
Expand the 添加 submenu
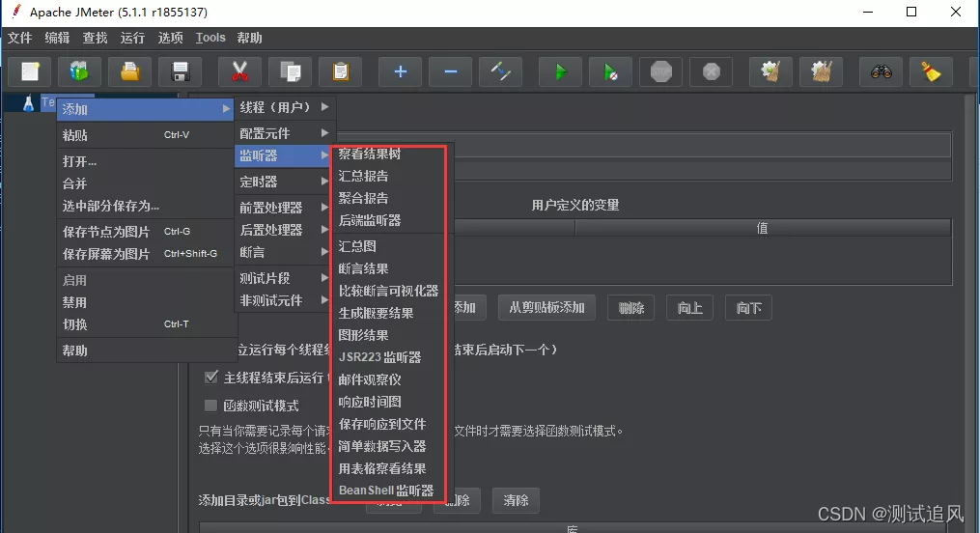pos(145,109)
